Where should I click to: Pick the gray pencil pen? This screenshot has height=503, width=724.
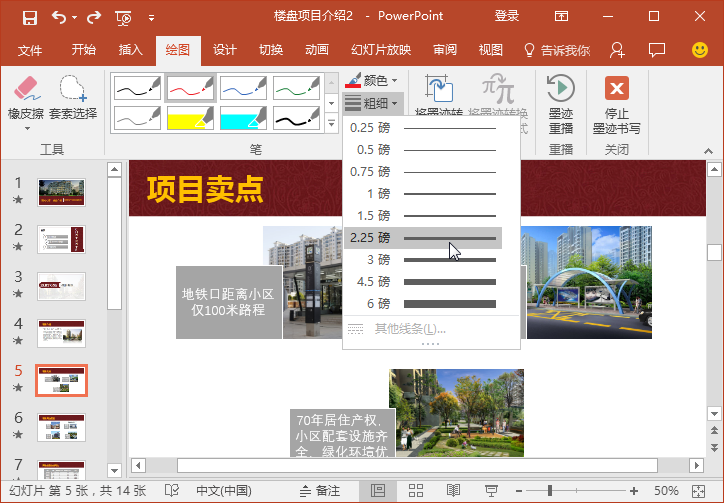138,118
